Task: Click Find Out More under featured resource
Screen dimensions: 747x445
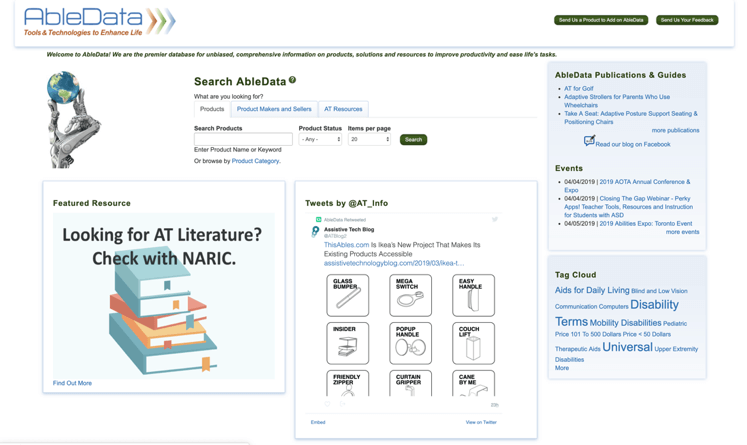Action: point(72,383)
